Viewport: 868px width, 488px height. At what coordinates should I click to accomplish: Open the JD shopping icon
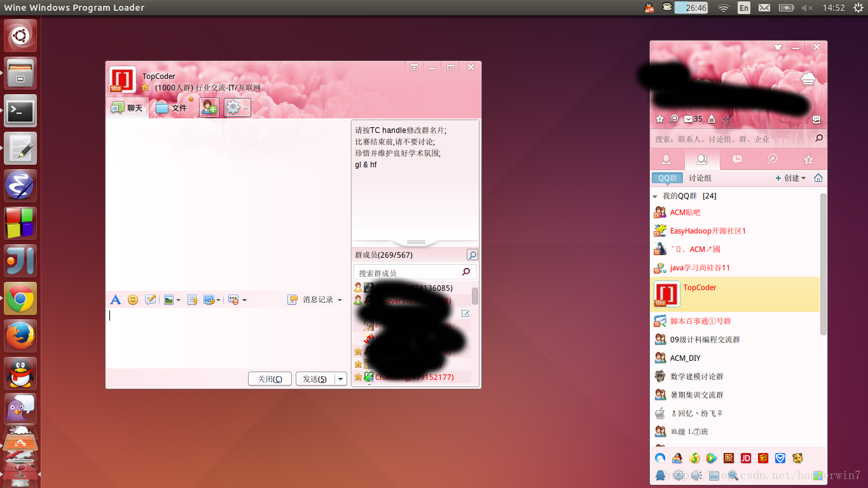[x=746, y=458]
